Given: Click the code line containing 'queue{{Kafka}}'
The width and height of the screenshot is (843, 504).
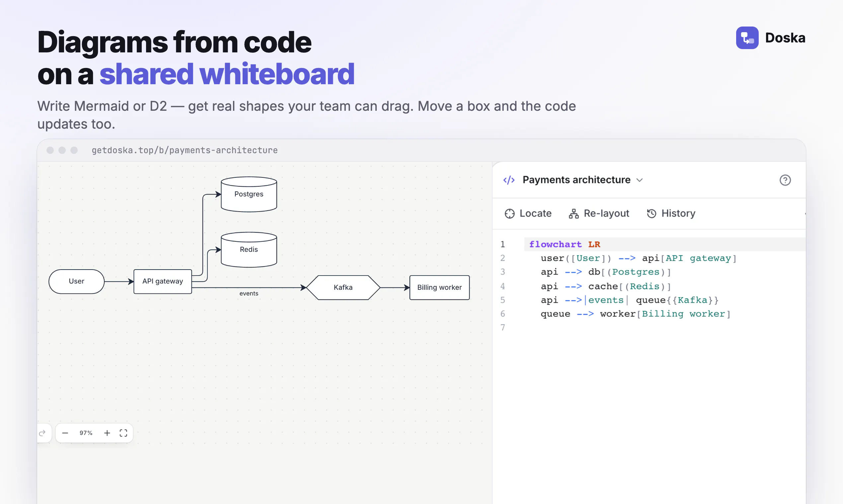Looking at the screenshot, I should (630, 300).
